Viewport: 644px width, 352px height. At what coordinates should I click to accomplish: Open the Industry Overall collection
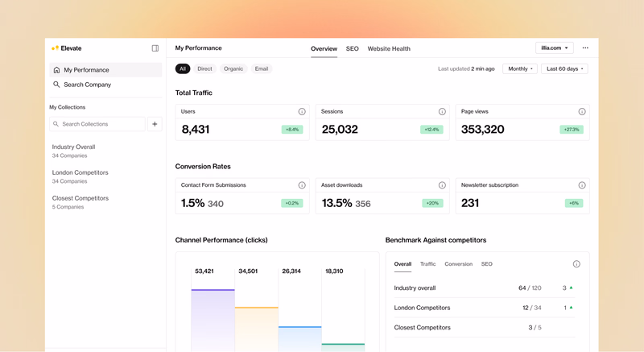73,151
